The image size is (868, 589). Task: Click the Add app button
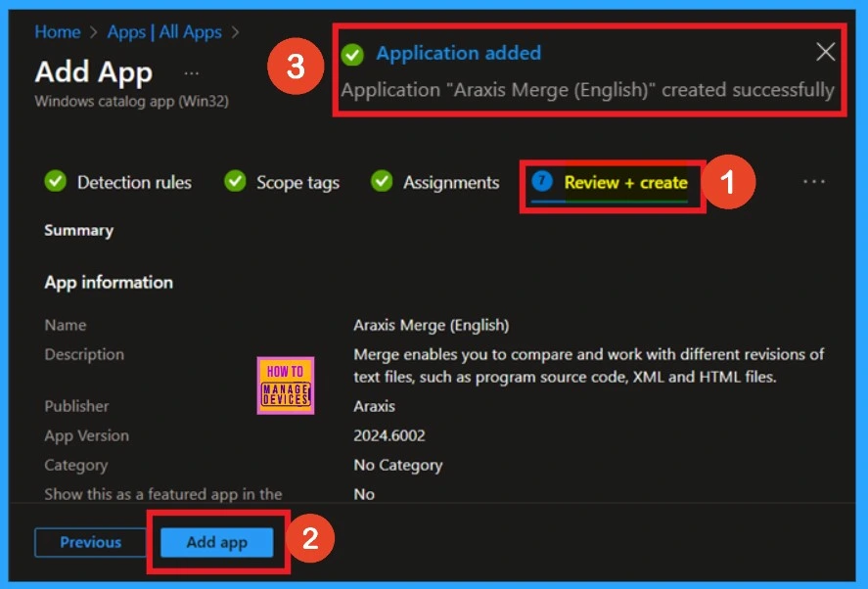pos(217,542)
